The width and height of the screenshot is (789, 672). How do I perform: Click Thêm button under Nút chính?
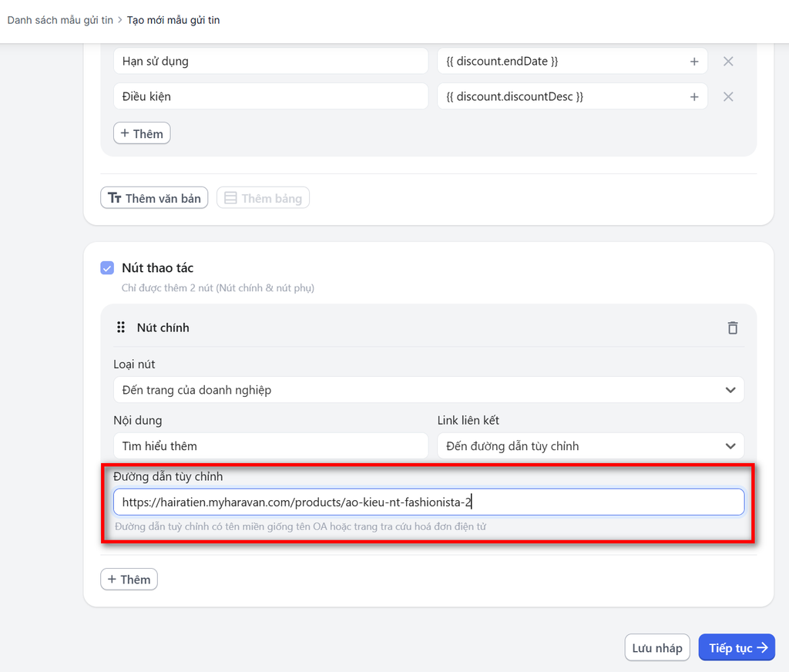coord(129,580)
